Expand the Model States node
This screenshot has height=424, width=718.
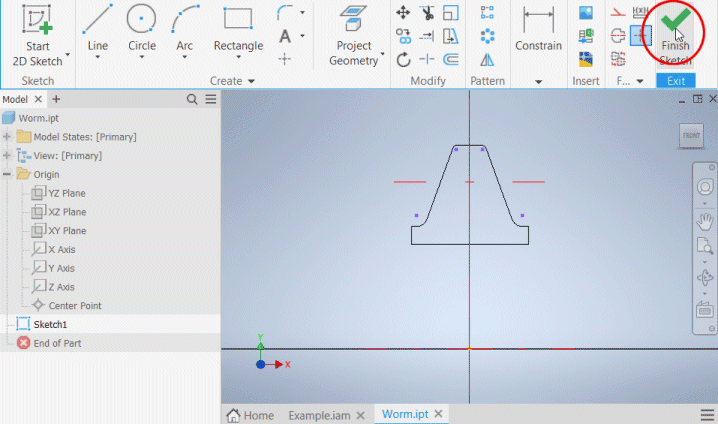7,136
